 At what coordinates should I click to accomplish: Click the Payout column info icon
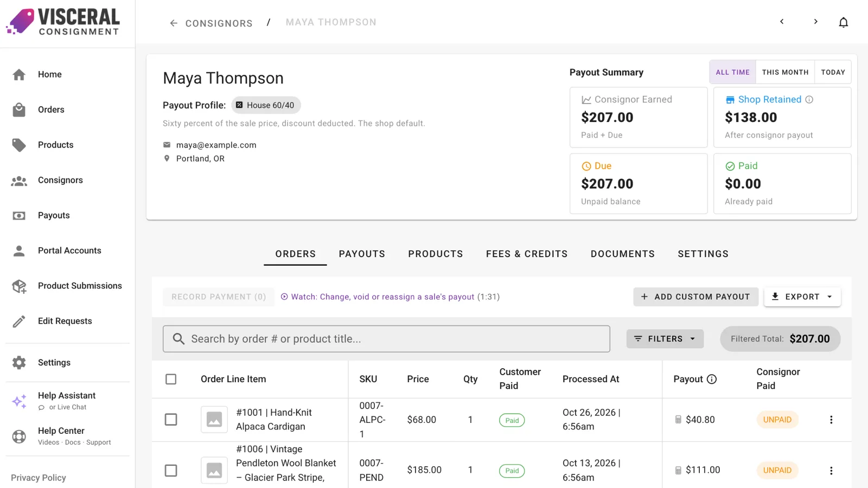[x=712, y=379]
